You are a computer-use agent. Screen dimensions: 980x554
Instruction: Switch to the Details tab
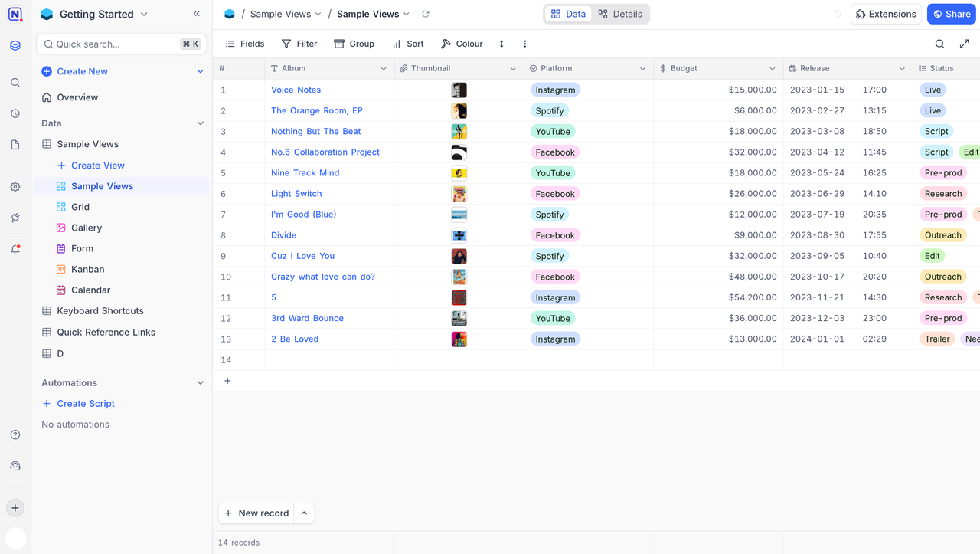(x=620, y=14)
